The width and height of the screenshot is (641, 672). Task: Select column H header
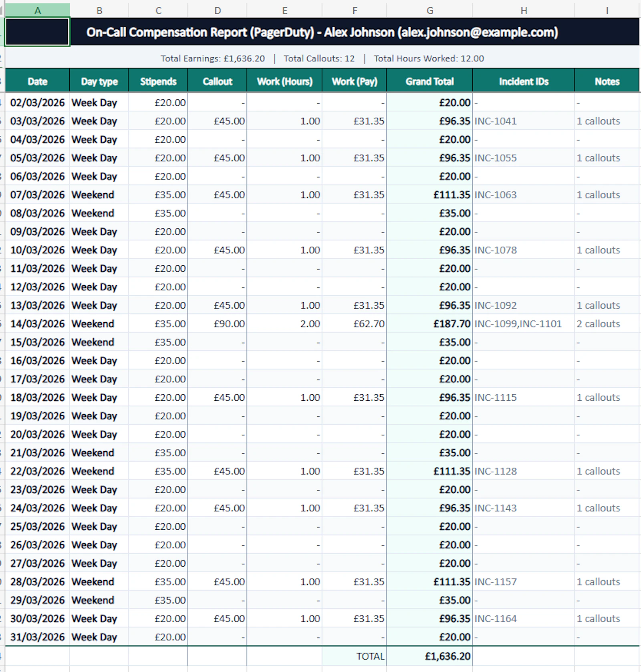click(x=524, y=10)
